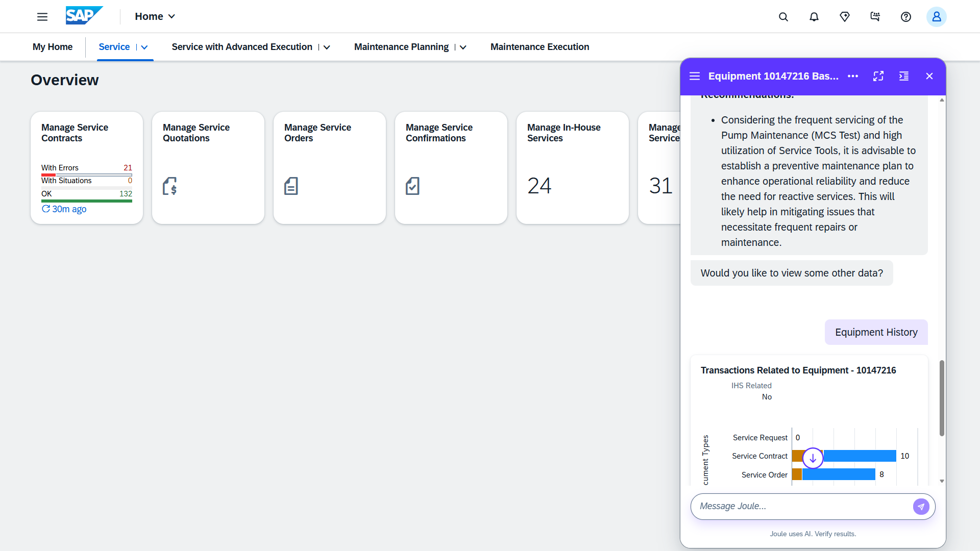The width and height of the screenshot is (980, 551).
Task: Go to My Home tab
Action: point(53,47)
